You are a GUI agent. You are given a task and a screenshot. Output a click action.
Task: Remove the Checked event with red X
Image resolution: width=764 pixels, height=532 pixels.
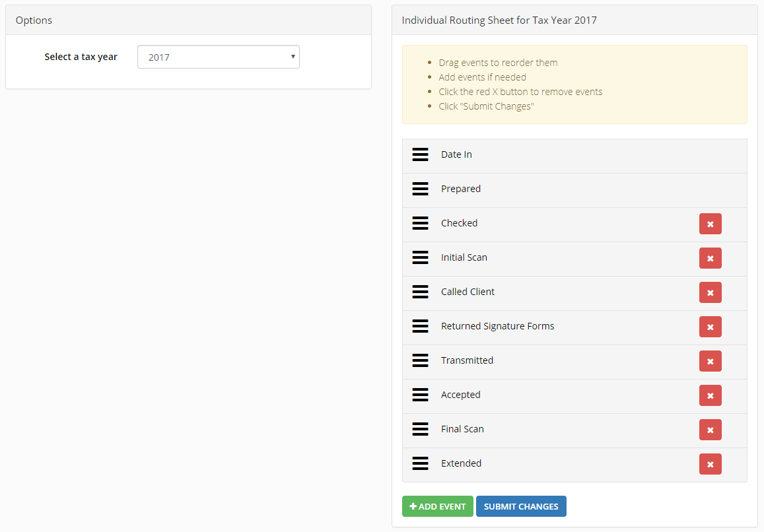[710, 224]
